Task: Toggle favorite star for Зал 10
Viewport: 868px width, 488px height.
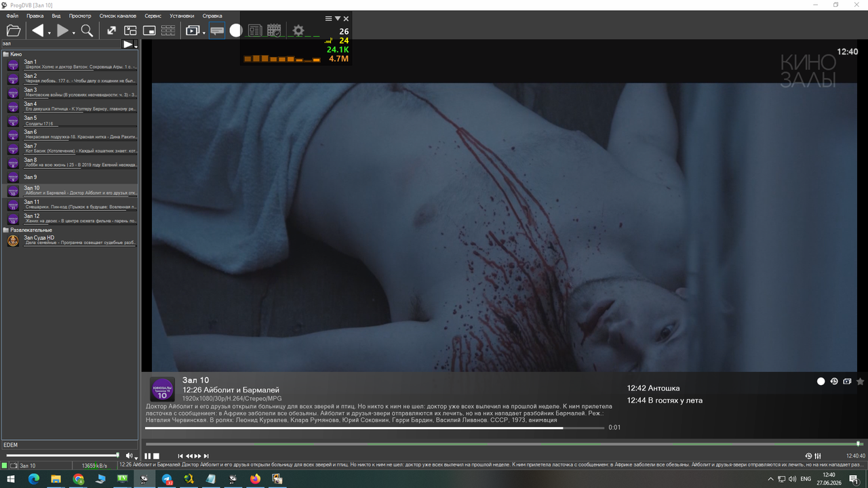Action: point(861,382)
